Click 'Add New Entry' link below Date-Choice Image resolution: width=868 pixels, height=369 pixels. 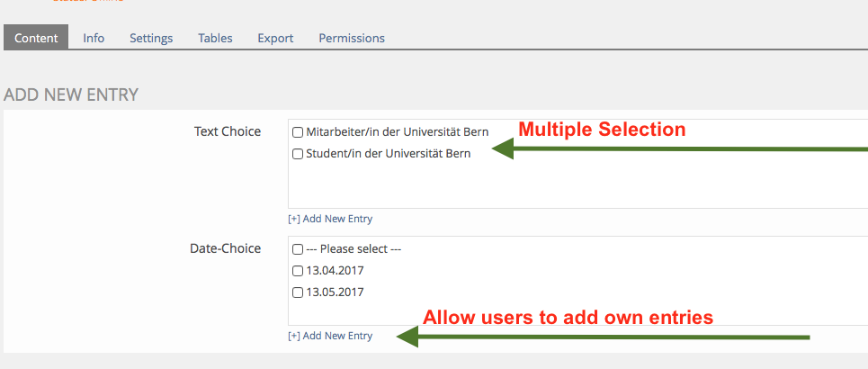coord(337,336)
